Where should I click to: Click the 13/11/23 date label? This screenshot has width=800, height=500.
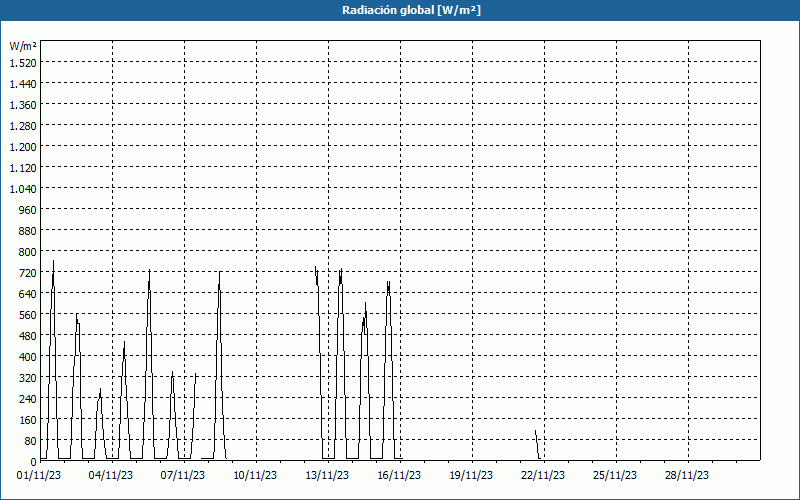point(327,476)
